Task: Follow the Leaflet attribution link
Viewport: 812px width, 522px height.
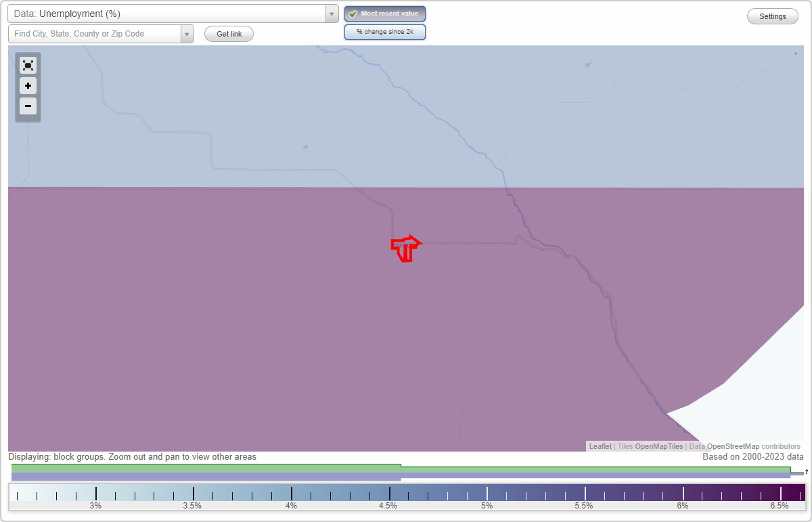Action: [600, 446]
